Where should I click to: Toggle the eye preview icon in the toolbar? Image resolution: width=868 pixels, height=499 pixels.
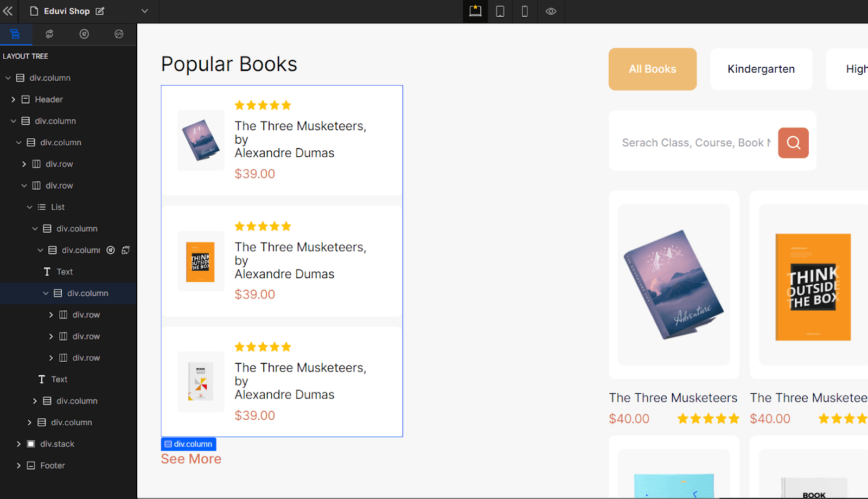pos(551,11)
